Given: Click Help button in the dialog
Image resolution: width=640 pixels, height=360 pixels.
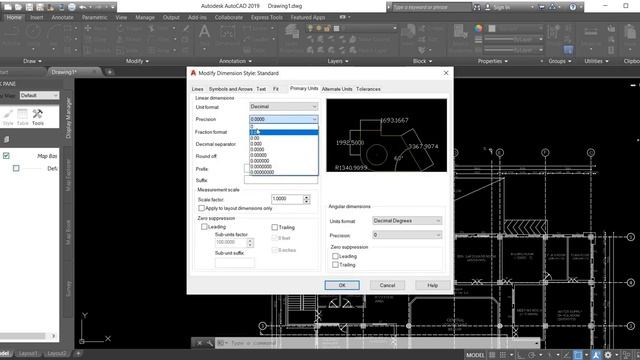Looking at the screenshot, I should click(x=433, y=285).
